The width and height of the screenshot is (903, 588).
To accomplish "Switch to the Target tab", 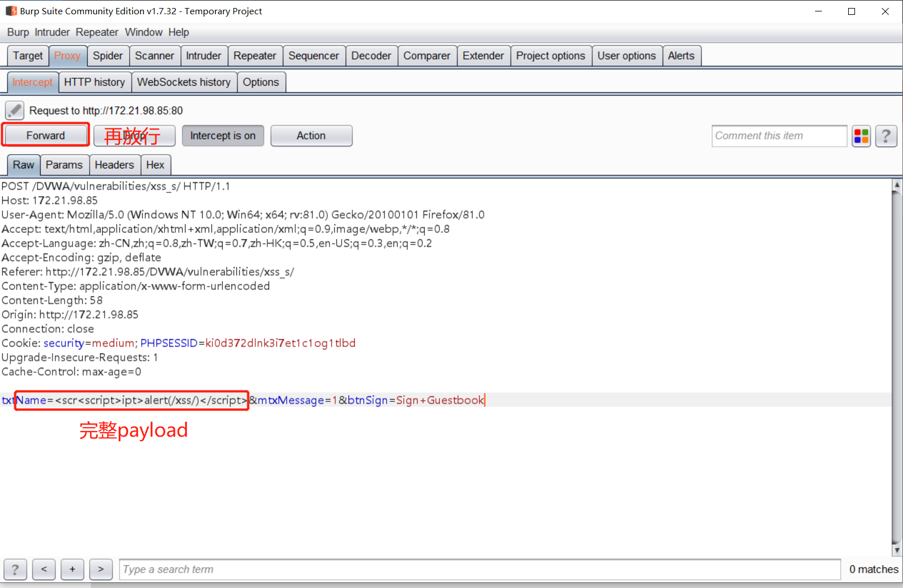I will [28, 56].
